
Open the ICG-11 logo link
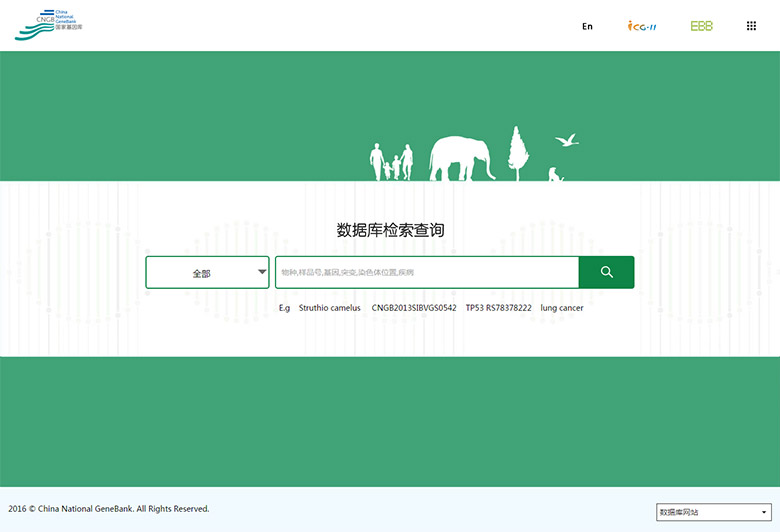point(641,26)
